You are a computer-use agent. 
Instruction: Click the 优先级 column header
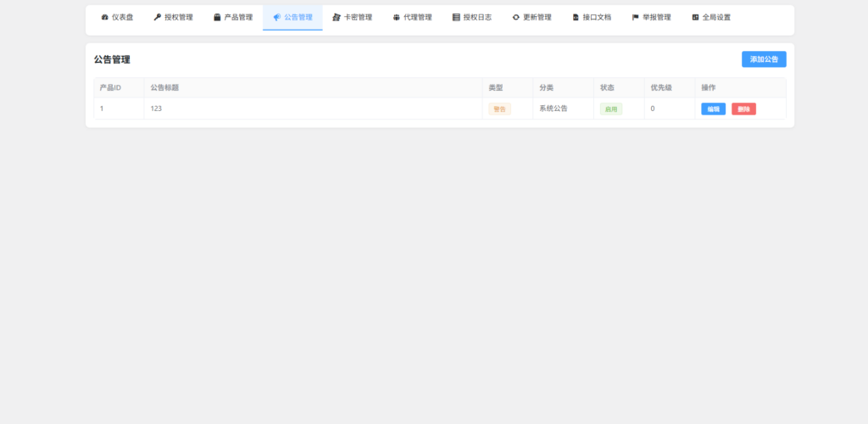[661, 87]
